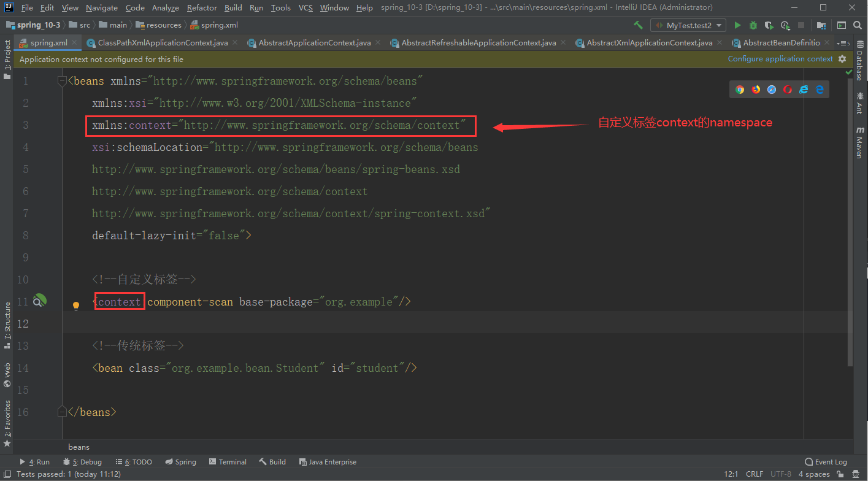
Task: Open the Java Enterprise tool window
Action: [328, 462]
